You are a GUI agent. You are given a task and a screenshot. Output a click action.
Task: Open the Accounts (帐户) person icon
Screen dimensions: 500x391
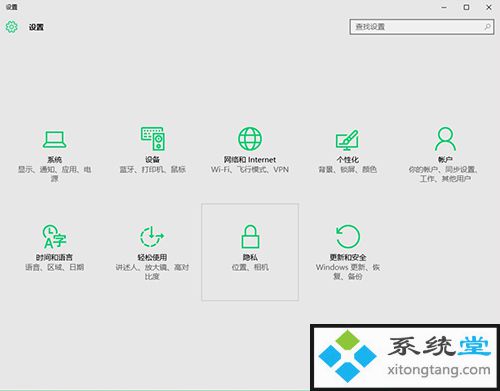(445, 139)
